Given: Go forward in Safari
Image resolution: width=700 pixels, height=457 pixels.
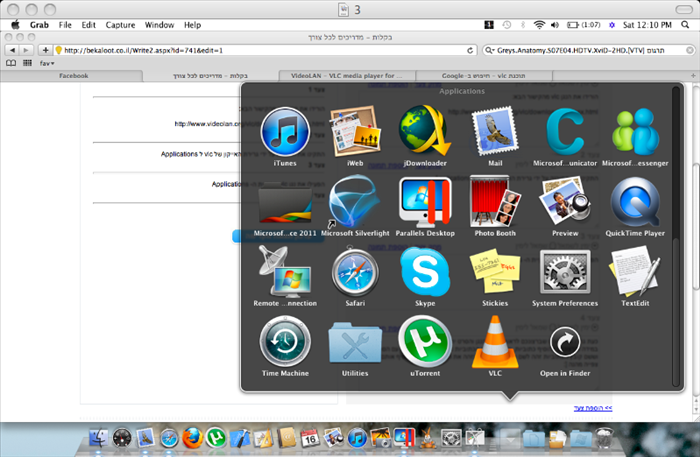Looking at the screenshot, I should pos(26,50).
